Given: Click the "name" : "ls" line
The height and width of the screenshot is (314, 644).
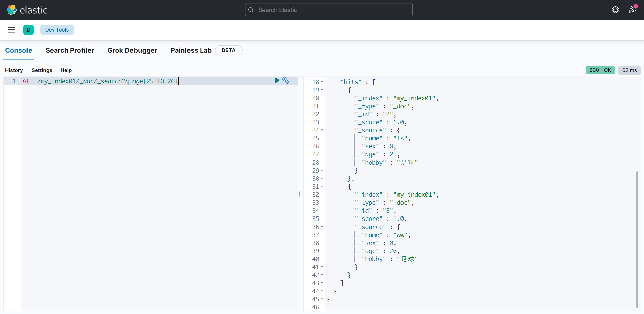Looking at the screenshot, I should click(386, 138).
